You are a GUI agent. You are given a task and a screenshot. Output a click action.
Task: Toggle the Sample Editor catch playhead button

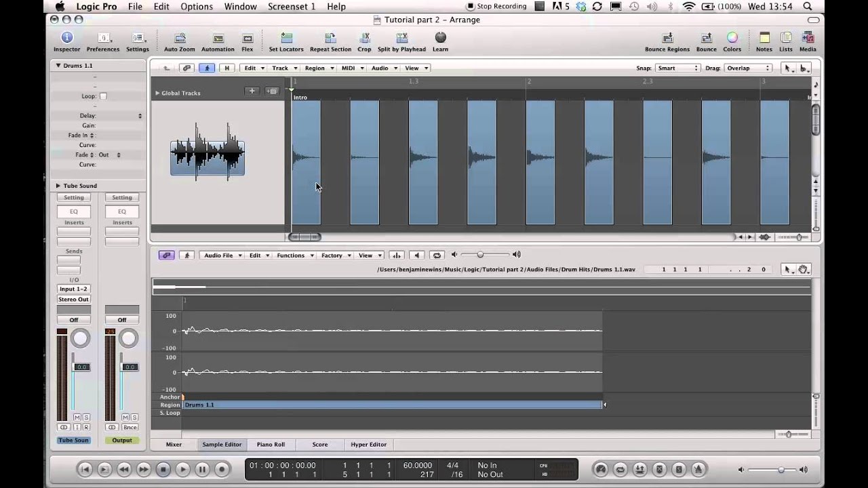(186, 256)
